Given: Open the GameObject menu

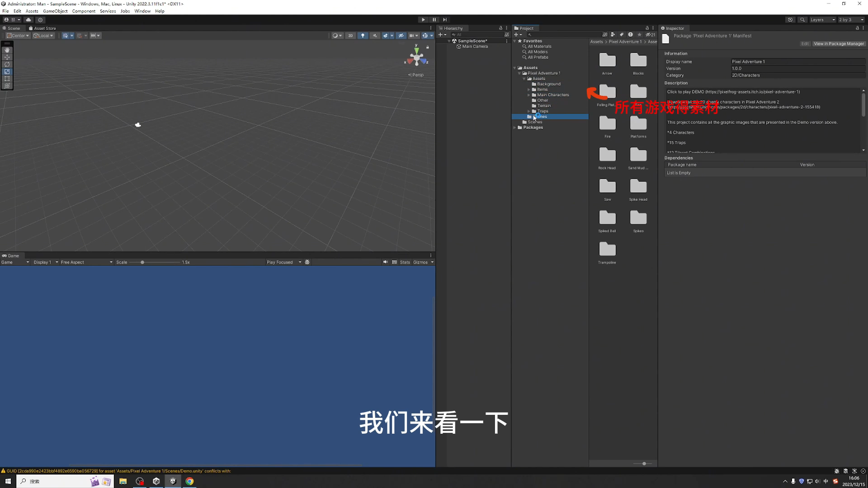Looking at the screenshot, I should tap(55, 11).
